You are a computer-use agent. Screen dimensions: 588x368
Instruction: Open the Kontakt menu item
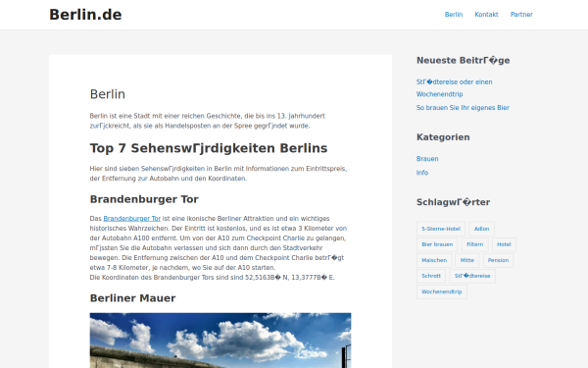click(x=486, y=15)
